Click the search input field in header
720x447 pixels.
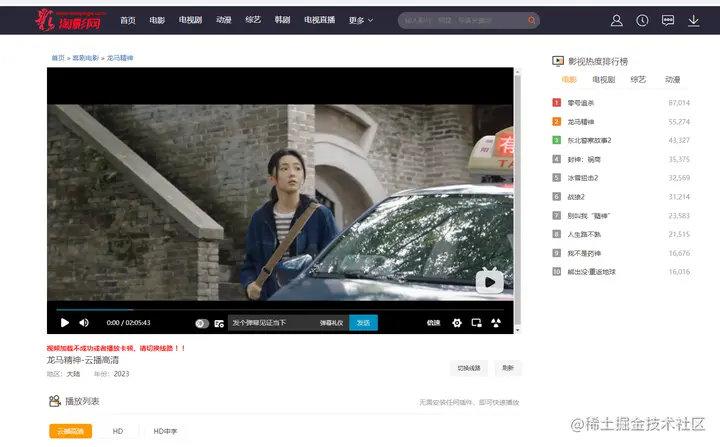(463, 20)
